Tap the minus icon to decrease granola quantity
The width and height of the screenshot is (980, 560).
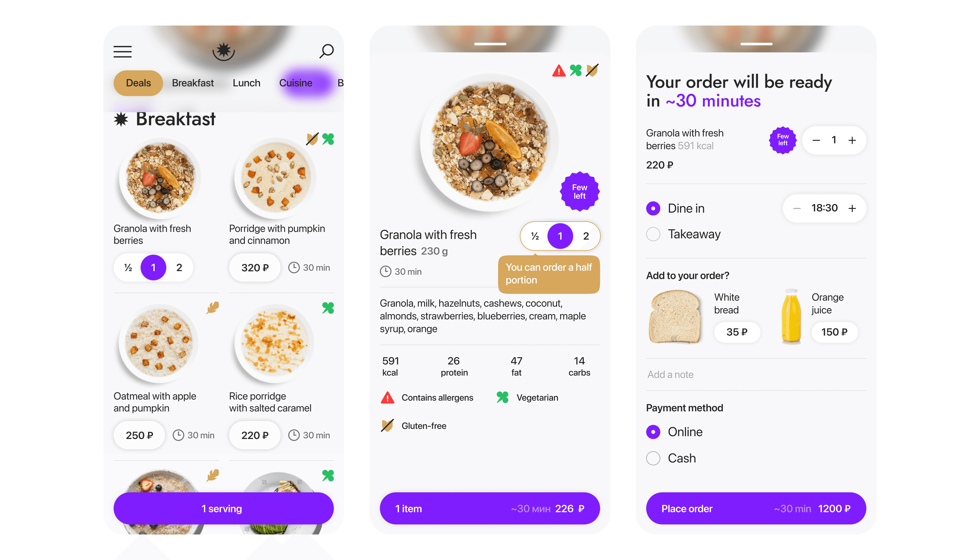[x=815, y=140]
